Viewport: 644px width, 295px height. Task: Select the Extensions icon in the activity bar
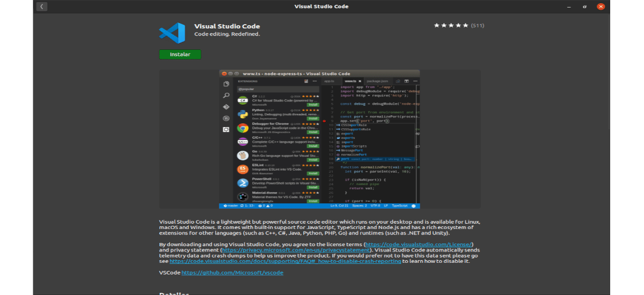click(226, 129)
